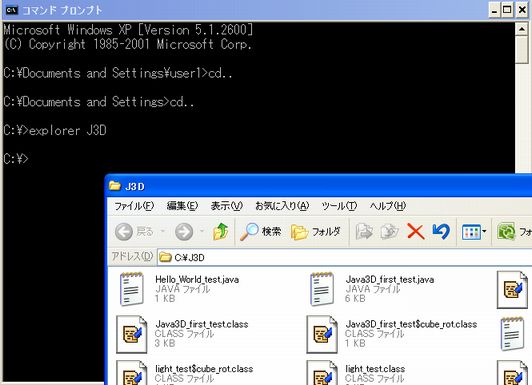
Task: Select the Java3D_first_test.java file icon
Action: coord(322,289)
